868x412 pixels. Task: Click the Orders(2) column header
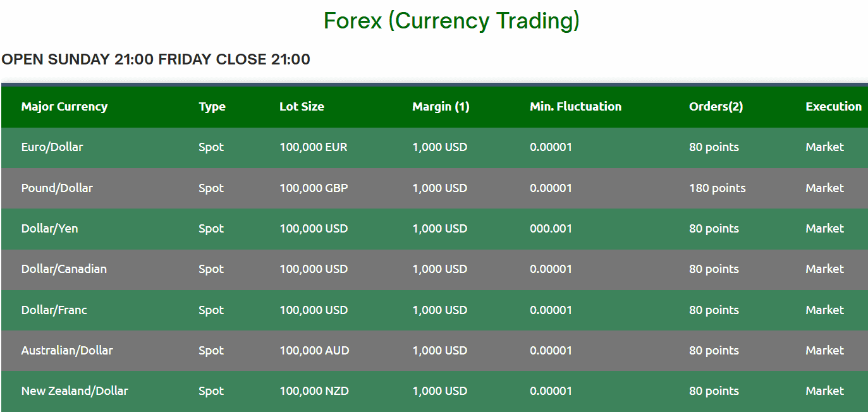click(x=716, y=107)
